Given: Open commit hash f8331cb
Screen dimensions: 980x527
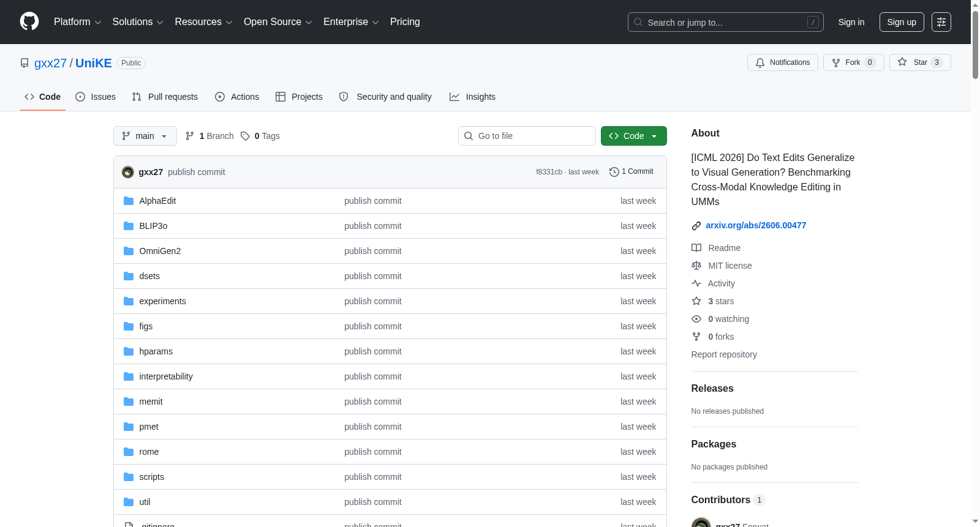Looking at the screenshot, I should (549, 172).
